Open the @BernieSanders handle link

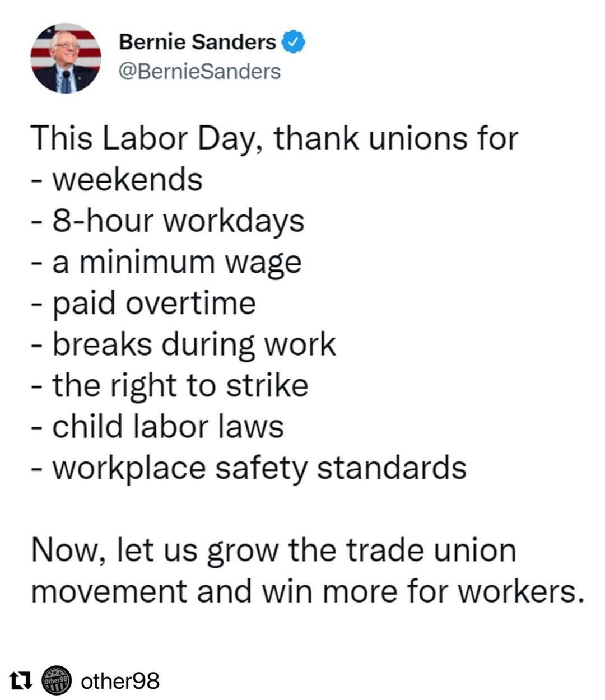pos(199,71)
